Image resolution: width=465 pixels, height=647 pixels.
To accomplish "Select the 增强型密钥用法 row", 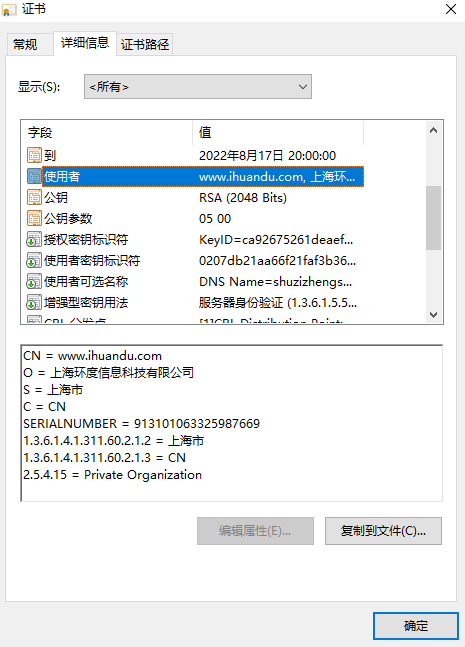I will tap(195, 303).
